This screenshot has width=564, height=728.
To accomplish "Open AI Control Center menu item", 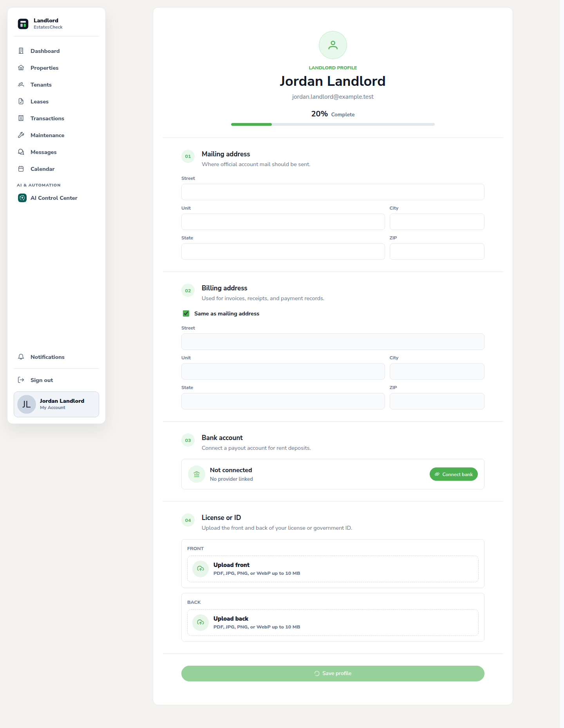I will pos(56,198).
